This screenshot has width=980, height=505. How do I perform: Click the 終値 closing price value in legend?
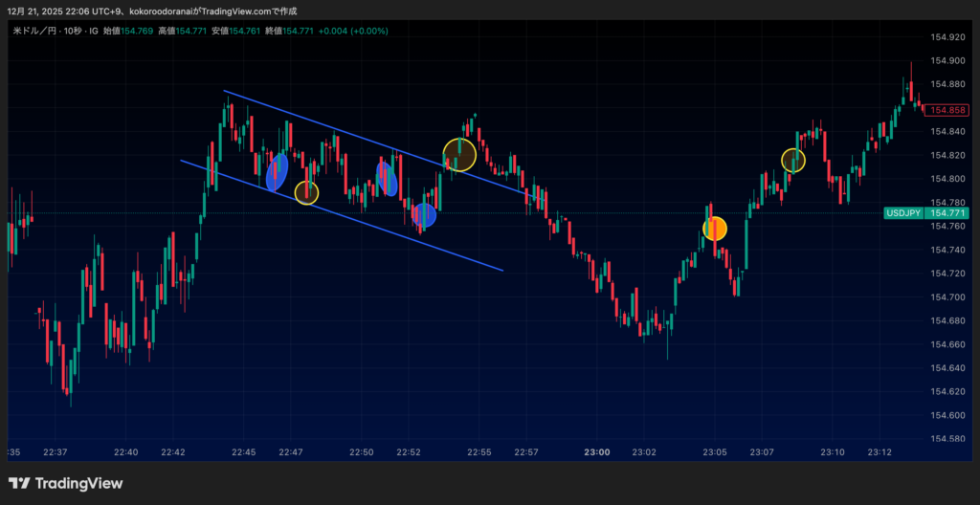point(298,32)
